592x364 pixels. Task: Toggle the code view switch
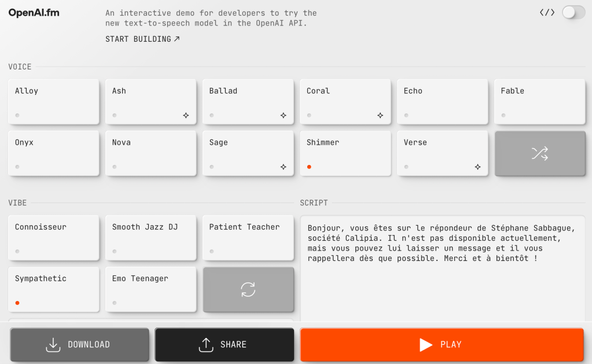pos(573,12)
